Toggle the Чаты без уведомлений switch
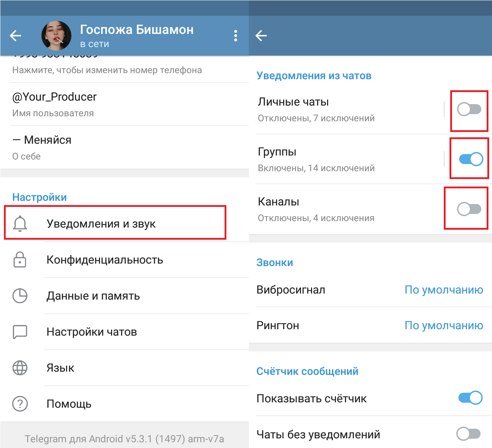Screen dimensions: 492x448 tap(469, 434)
